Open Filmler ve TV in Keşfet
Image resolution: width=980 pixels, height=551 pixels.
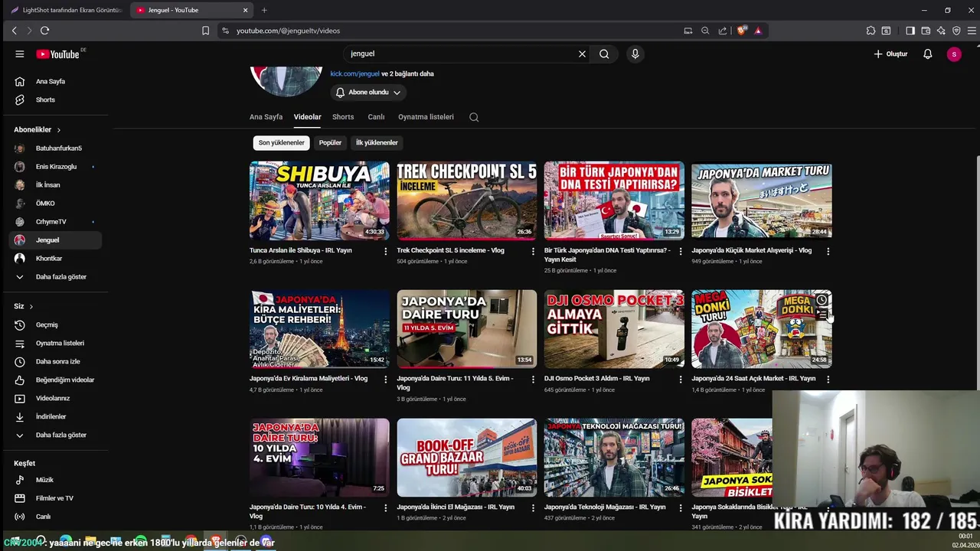[55, 498]
